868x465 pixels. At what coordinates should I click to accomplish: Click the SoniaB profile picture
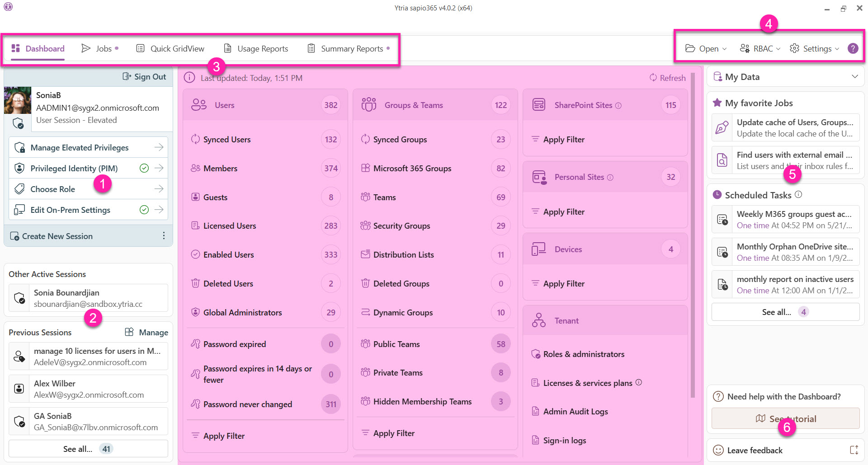tap(18, 100)
